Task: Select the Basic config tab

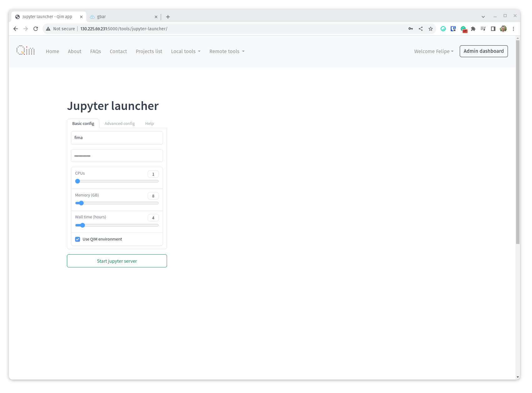Action: tap(83, 124)
